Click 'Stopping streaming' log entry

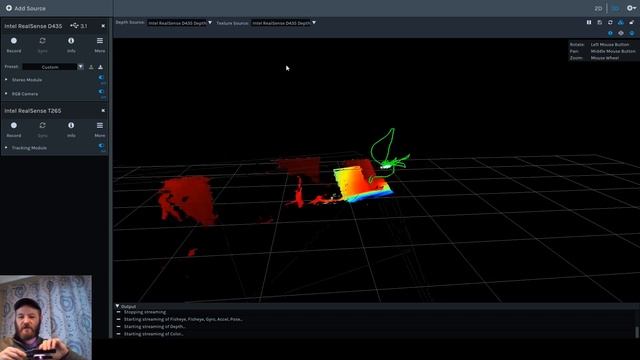click(145, 312)
